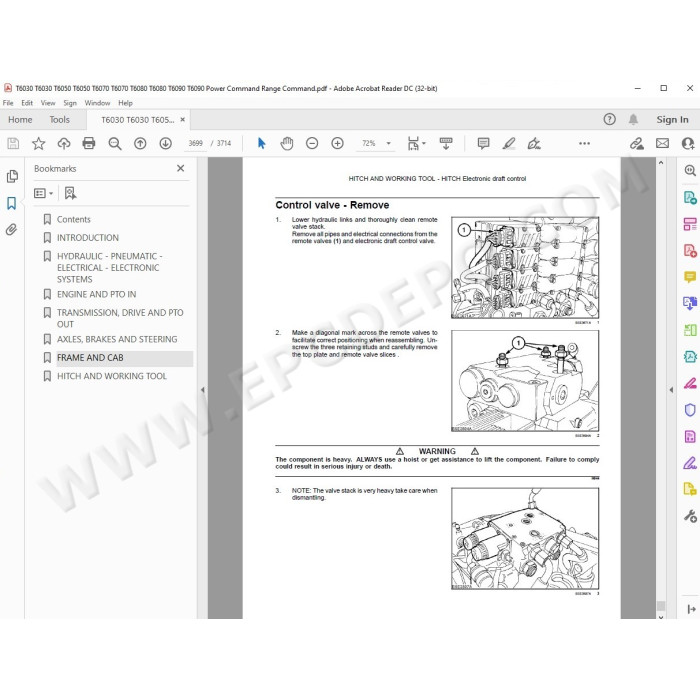Select FRAME AND CAB bookmark
The image size is (700, 700).
90,358
